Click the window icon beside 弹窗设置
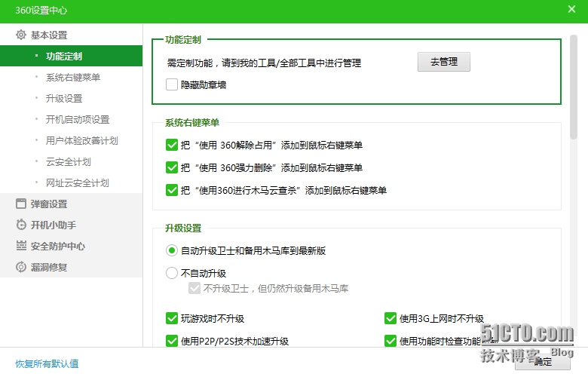The width and height of the screenshot is (588, 377). coord(21,204)
